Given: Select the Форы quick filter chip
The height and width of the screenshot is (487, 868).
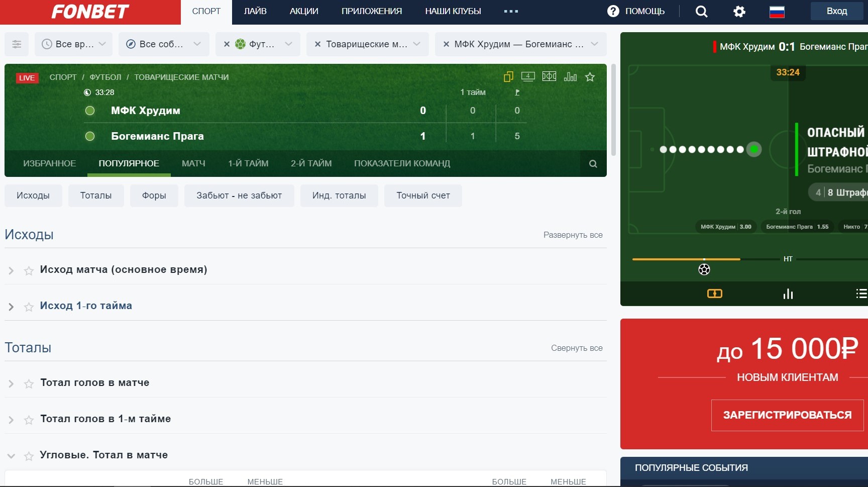Looking at the screenshot, I should 154,196.
